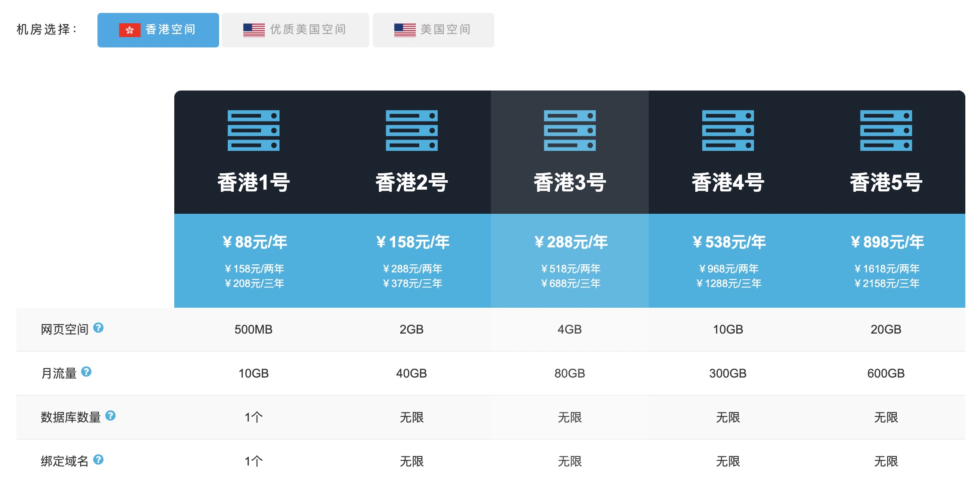The width and height of the screenshot is (980, 481).
Task: Open the help icon next to 月流量
Action: (88, 371)
